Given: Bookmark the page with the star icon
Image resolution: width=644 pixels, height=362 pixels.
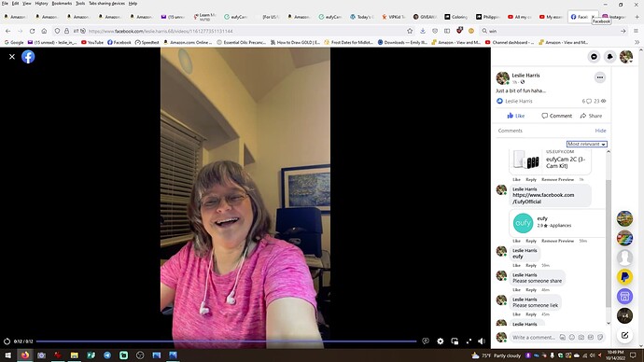Looking at the screenshot, I should 410,31.
